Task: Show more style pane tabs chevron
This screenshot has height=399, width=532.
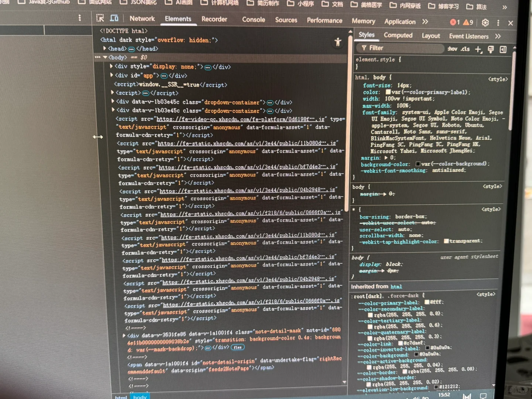Action: [498, 36]
